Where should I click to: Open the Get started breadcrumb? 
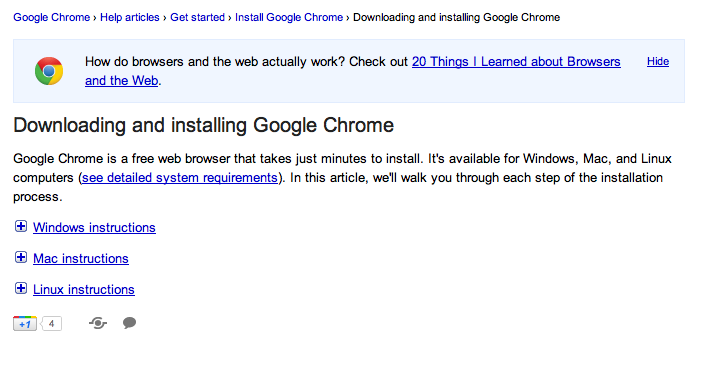tap(197, 17)
